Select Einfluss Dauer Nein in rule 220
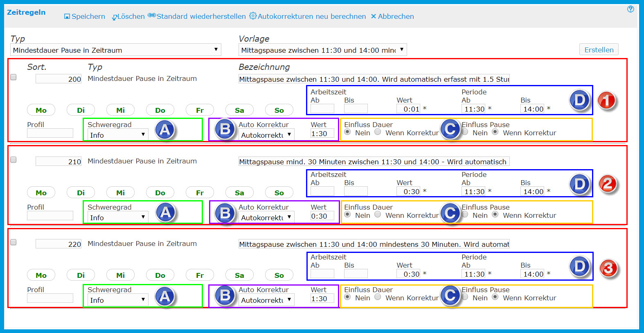644x333 pixels. pos(347,297)
